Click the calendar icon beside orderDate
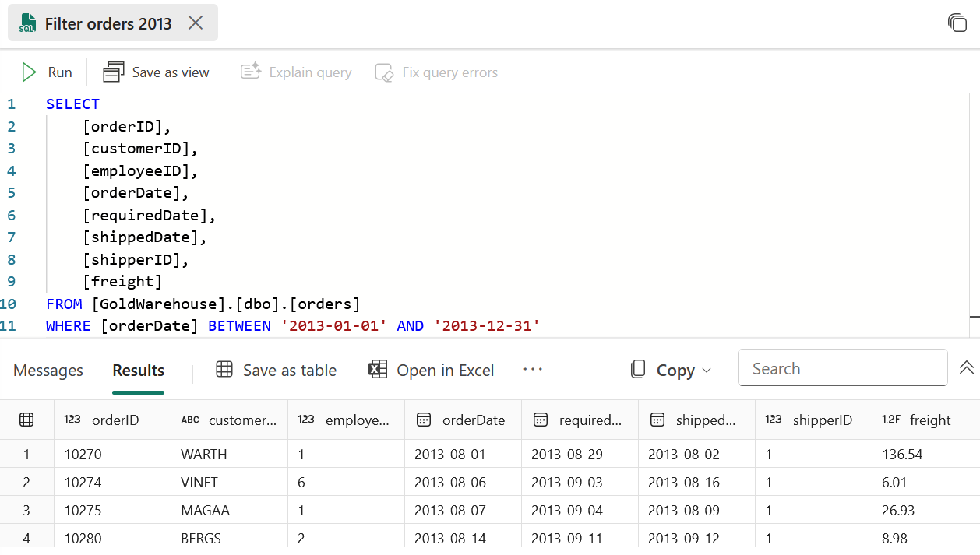Viewport: 980px width, 555px height. (x=424, y=420)
